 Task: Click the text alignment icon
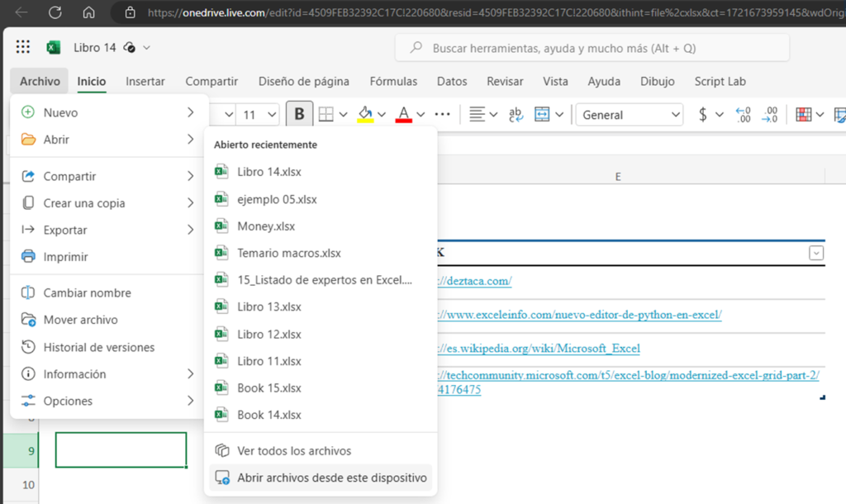click(x=477, y=114)
